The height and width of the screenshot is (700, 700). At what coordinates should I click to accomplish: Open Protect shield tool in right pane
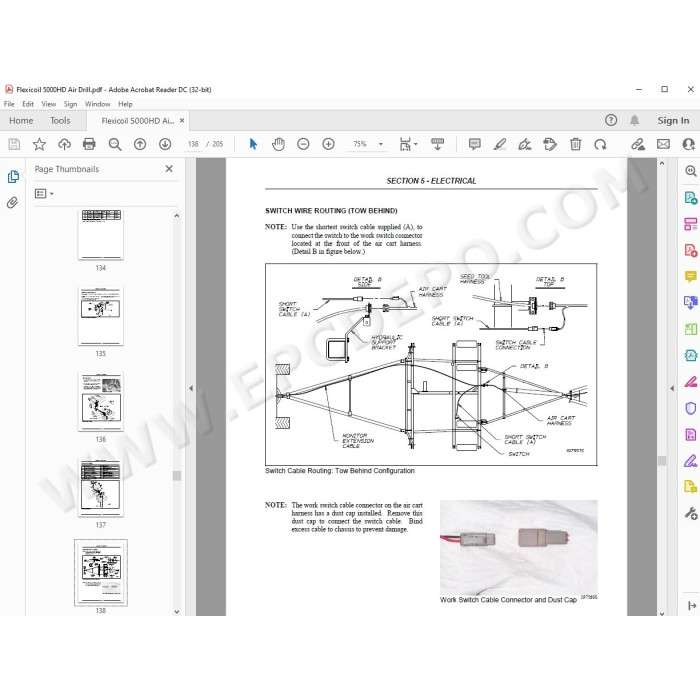point(690,408)
